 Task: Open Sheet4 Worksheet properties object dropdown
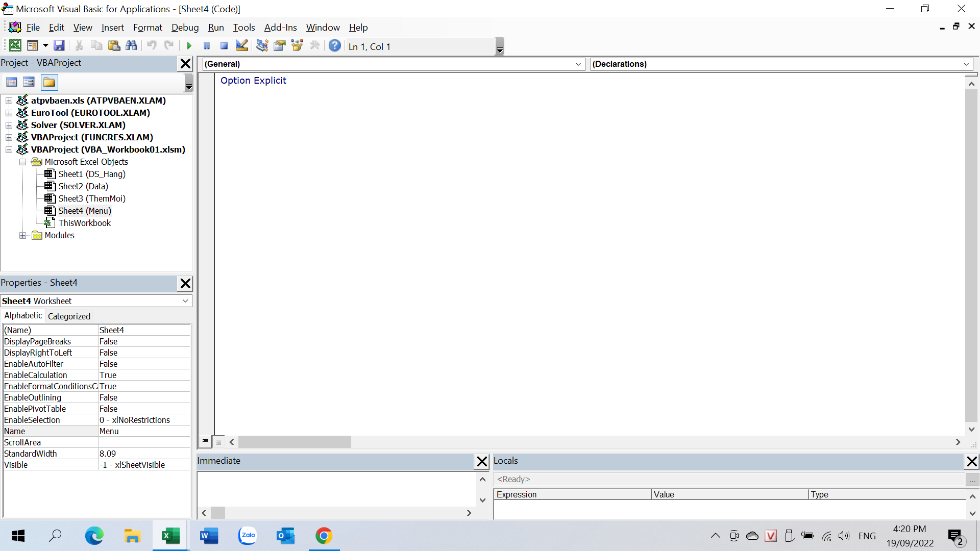tap(185, 301)
